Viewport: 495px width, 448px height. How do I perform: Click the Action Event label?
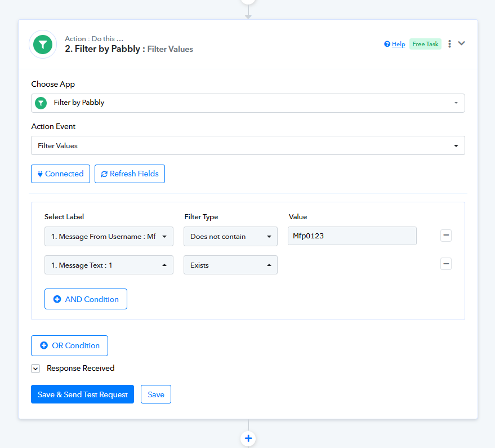pos(53,126)
